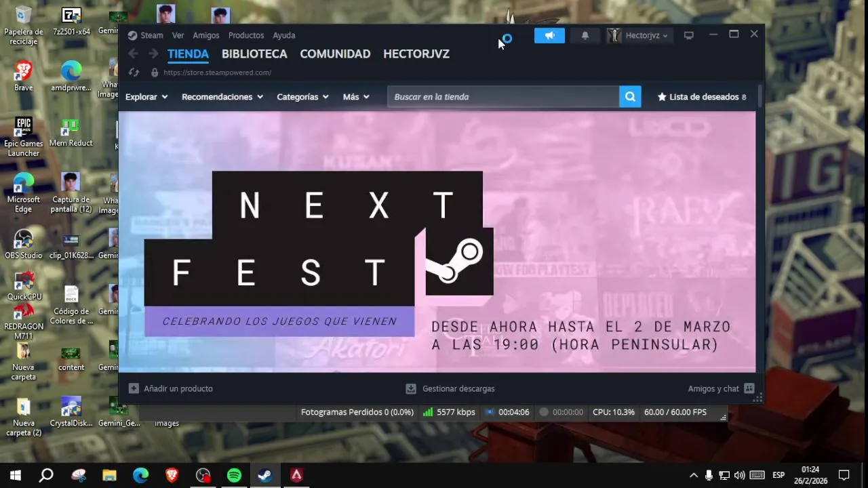Open Lista de deseados wishlist
Viewport: 868px width, 488px height.
[x=702, y=97]
